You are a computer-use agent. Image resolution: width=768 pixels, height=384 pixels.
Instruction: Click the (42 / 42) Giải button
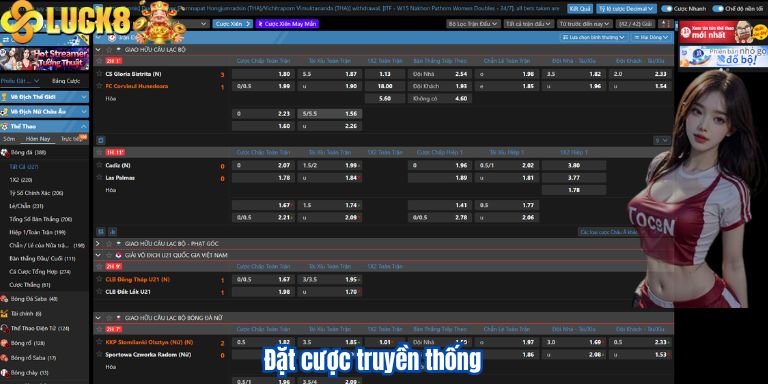point(635,24)
